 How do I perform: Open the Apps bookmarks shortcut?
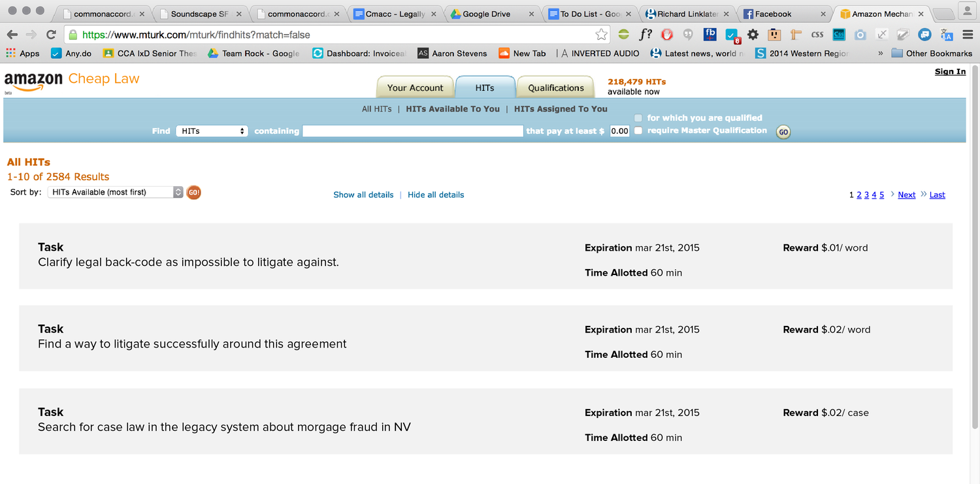coord(22,54)
